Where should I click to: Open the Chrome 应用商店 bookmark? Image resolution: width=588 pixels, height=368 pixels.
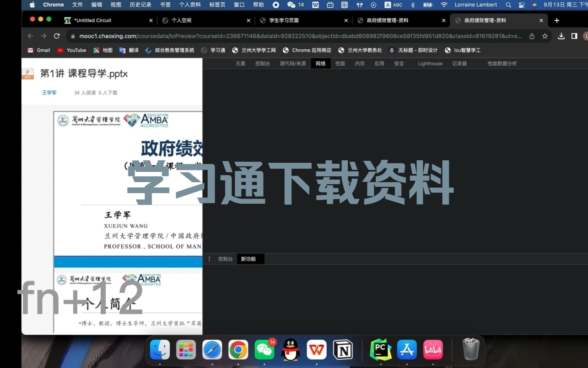307,50
